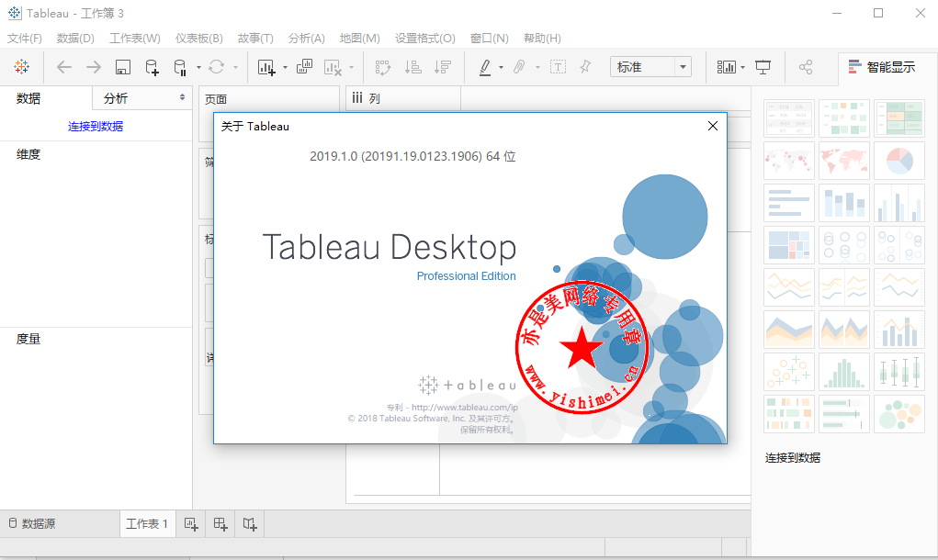
Task: Open the 帮助(H) menu
Action: tap(542, 39)
